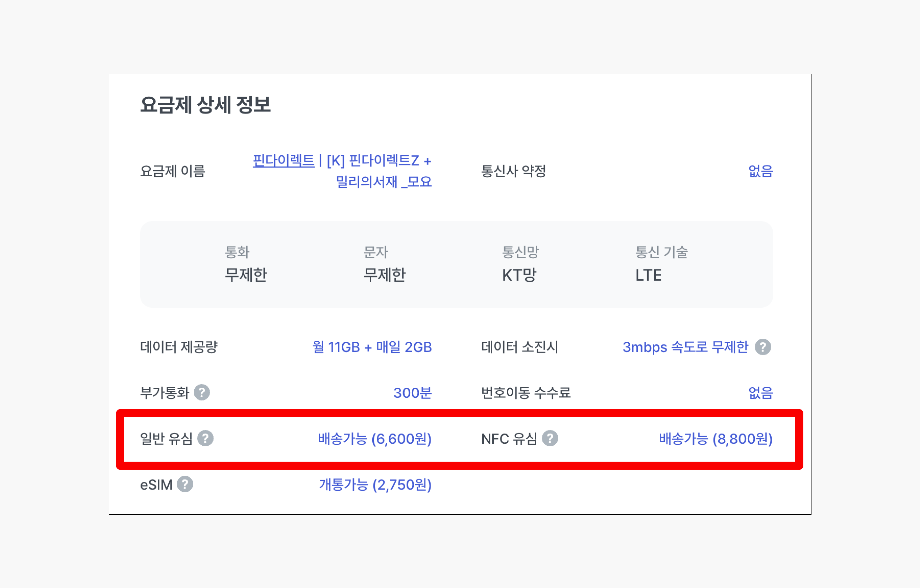This screenshot has height=588, width=920.
Task: Click help icon beside 일반 유심
Action: tap(205, 438)
